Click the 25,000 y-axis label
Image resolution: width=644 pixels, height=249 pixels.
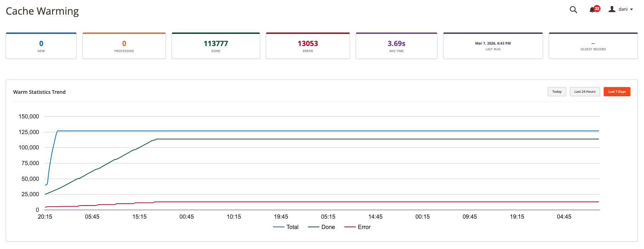pos(30,194)
